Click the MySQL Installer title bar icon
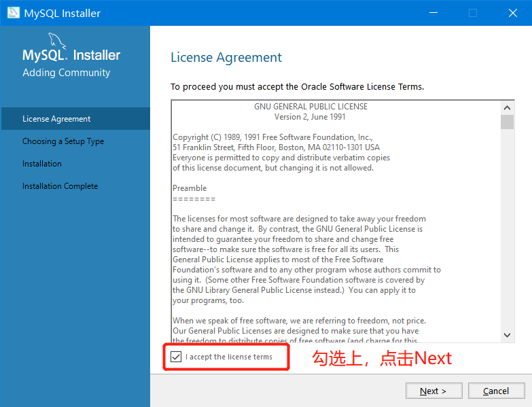Screen dimensions: 532x407 14,13
